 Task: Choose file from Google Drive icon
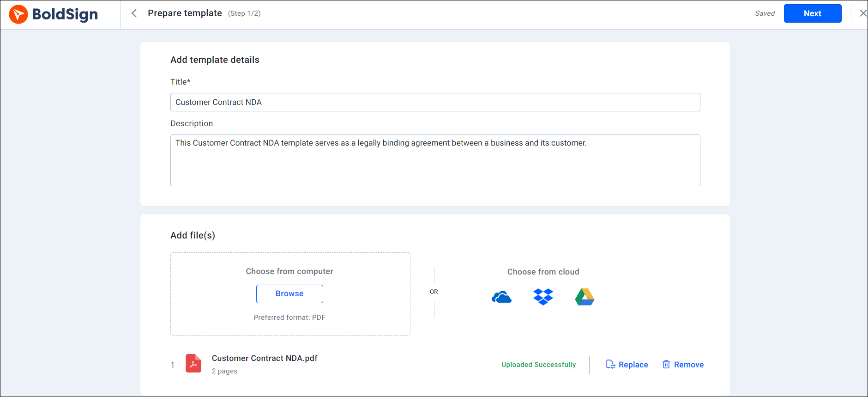coord(585,297)
